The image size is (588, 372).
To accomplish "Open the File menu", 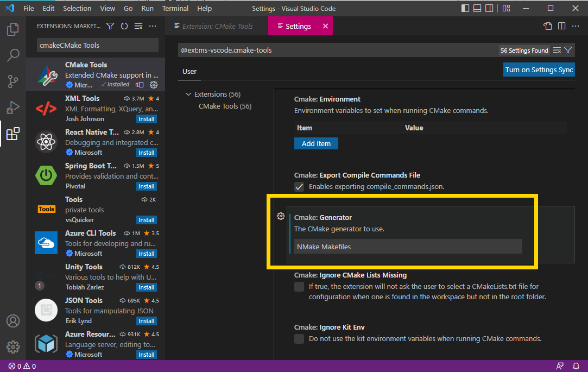I will 28,8.
